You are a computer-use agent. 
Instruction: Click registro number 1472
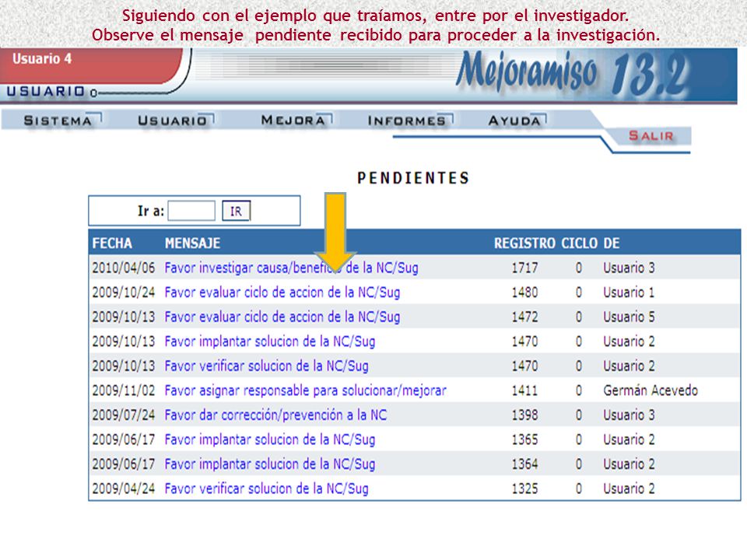pos(524,317)
